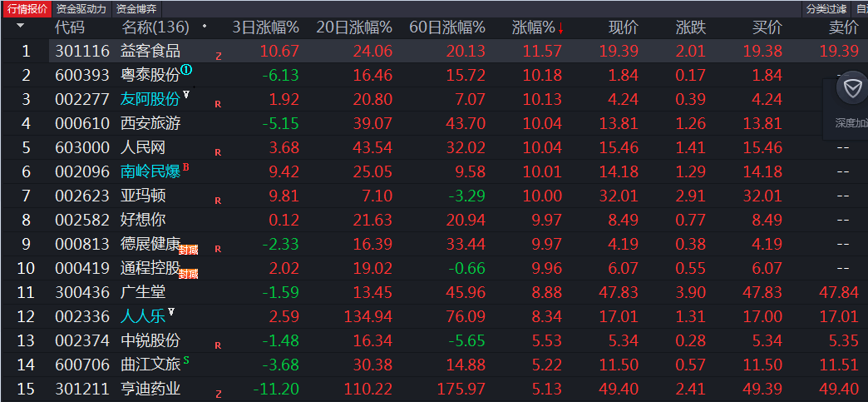This screenshot has height=402, width=868.
Task: Select stock 德展健康
Action: (x=150, y=243)
